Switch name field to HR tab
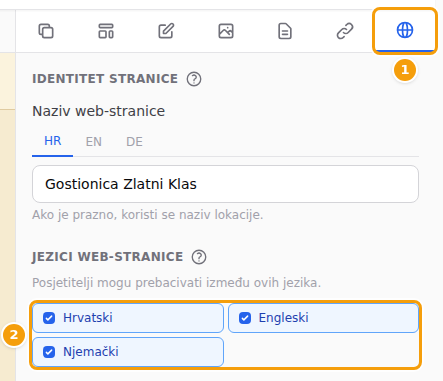The width and height of the screenshot is (443, 381). 53,141
